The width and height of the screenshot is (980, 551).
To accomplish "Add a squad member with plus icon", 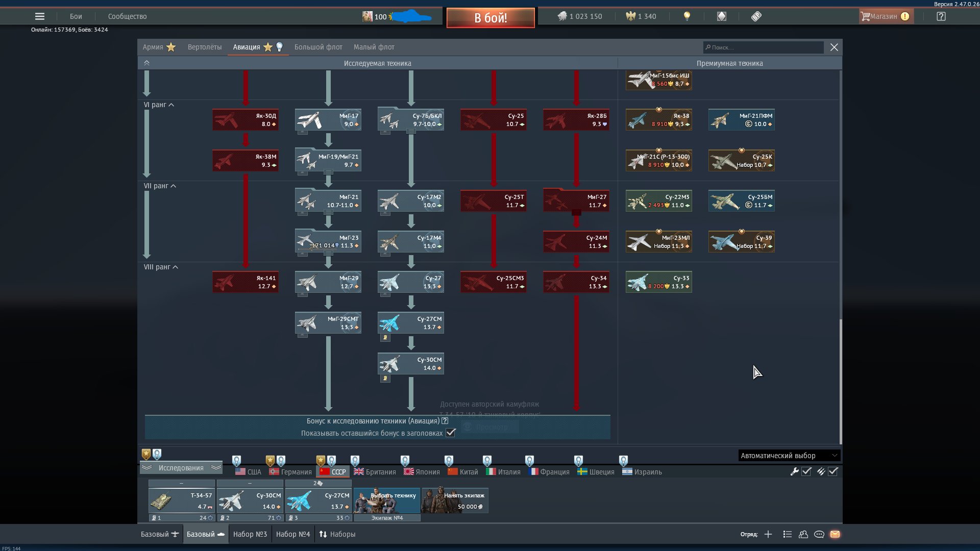I will coord(768,534).
